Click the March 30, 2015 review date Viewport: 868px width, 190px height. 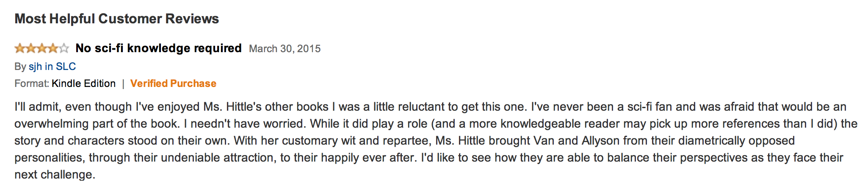click(285, 49)
